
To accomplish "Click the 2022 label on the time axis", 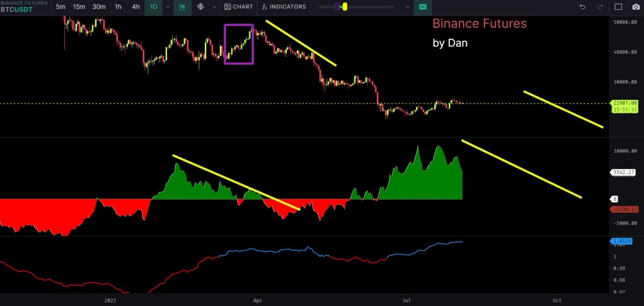I will pos(109,300).
